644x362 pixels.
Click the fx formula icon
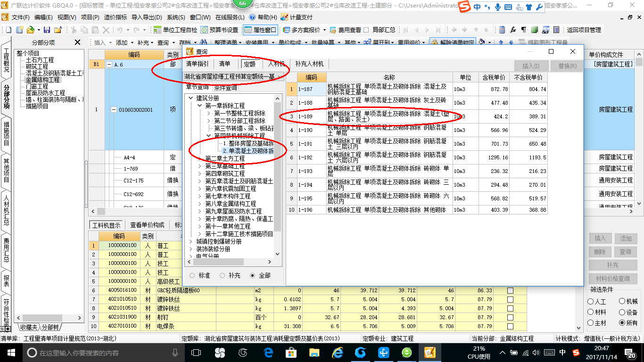pos(513,30)
